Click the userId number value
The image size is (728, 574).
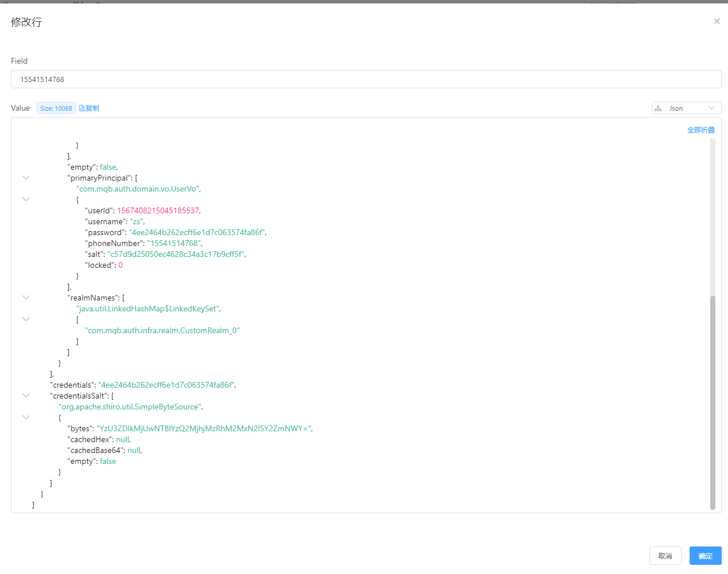[x=158, y=211]
